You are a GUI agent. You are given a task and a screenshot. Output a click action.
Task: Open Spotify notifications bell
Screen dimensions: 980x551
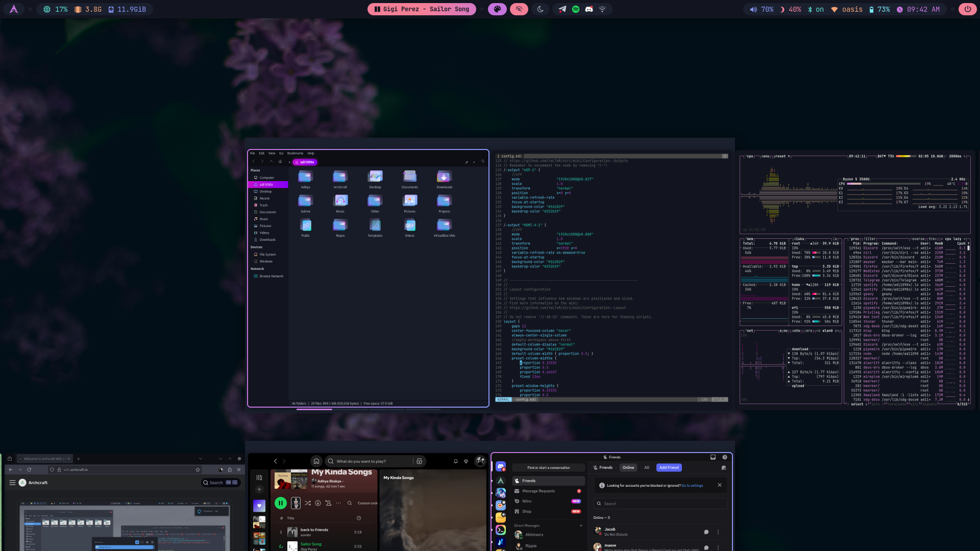[456, 461]
